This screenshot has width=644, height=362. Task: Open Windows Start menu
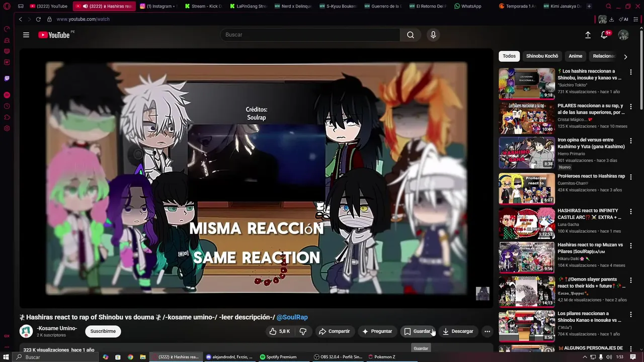pos(7,357)
